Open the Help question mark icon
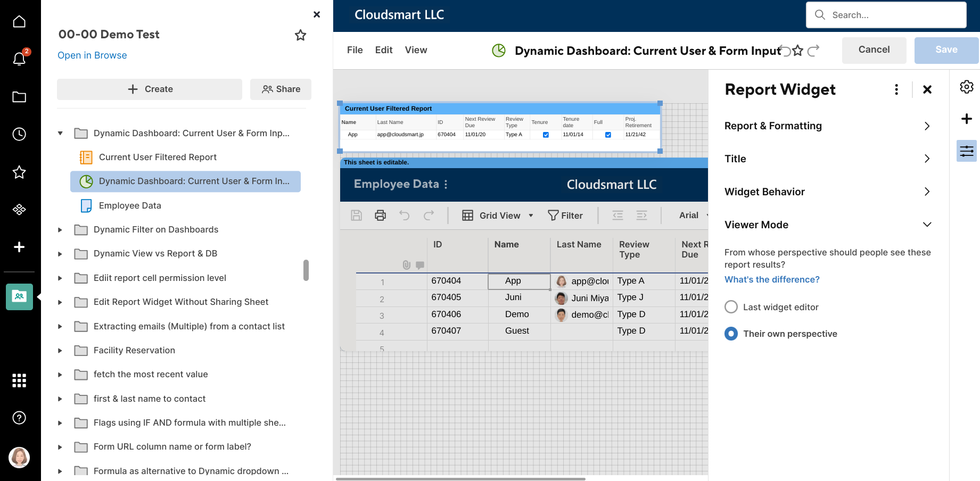The height and width of the screenshot is (481, 980). pos(19,418)
